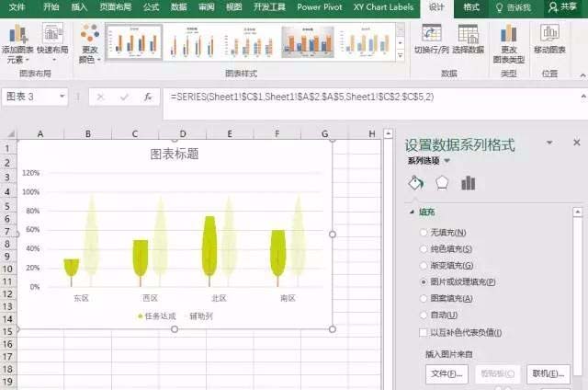588x390 pixels.
Task: Collapse the ribbon with the arrow
Action: tap(583, 75)
